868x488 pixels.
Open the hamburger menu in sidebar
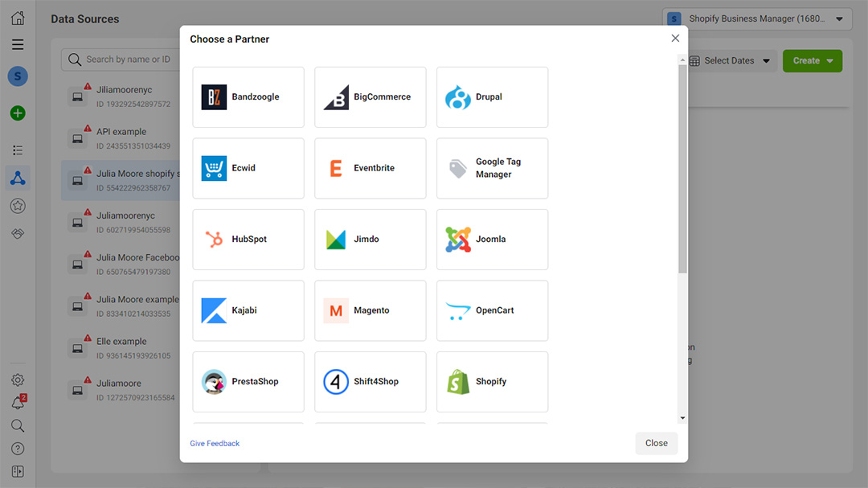click(x=18, y=44)
